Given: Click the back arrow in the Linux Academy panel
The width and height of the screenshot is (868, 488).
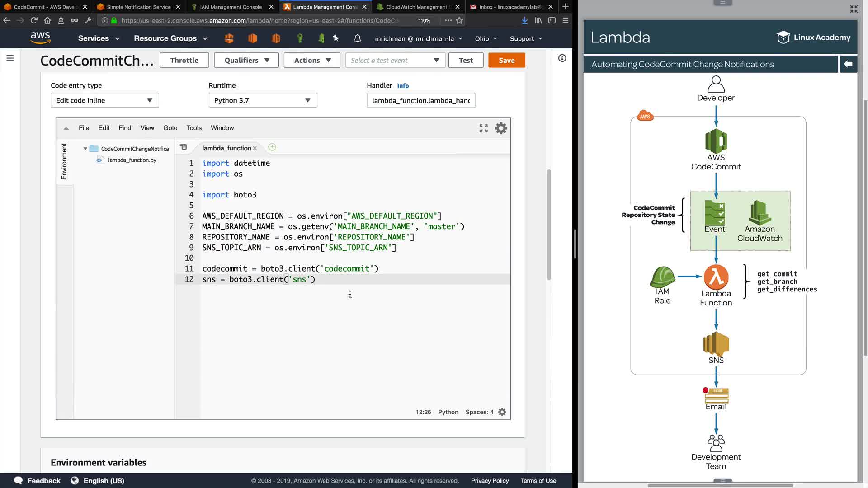Looking at the screenshot, I should pyautogui.click(x=848, y=64).
